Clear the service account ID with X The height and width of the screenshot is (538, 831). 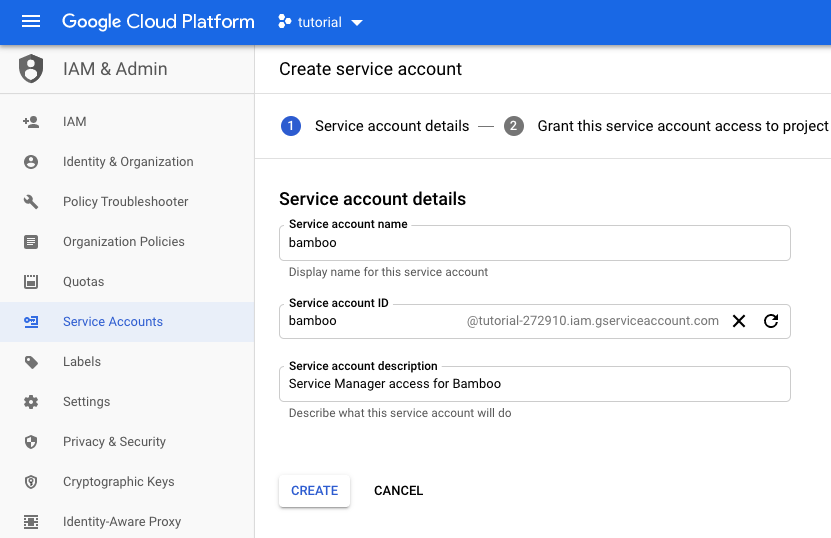(739, 321)
